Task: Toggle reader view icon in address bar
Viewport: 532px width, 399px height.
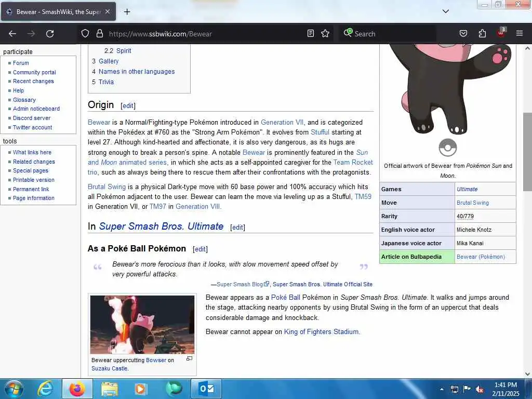Action: coord(311,33)
